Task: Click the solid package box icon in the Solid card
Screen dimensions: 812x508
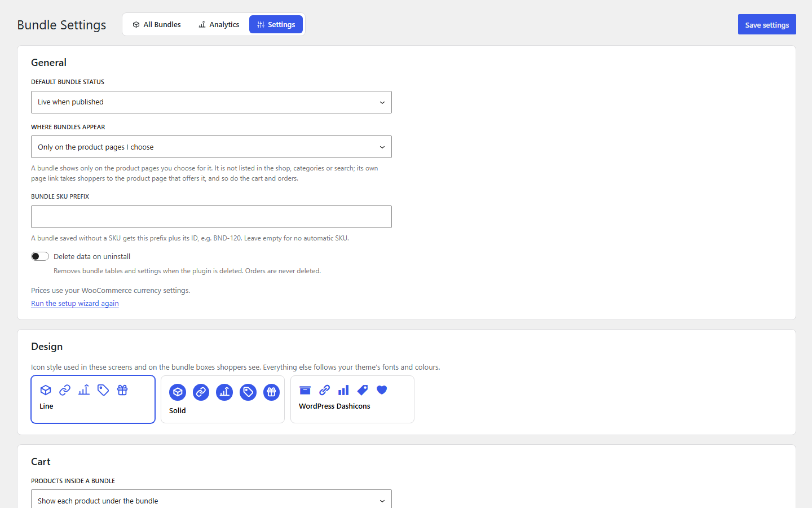Action: coord(178,392)
